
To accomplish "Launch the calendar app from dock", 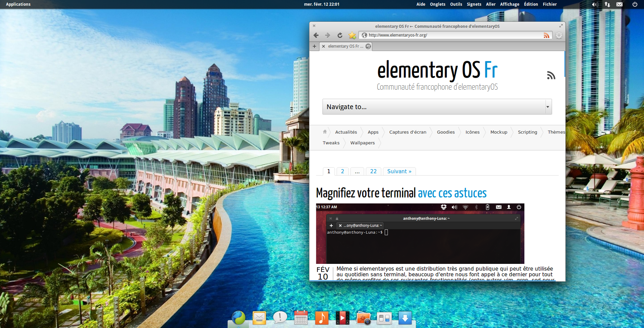I will [x=301, y=318].
